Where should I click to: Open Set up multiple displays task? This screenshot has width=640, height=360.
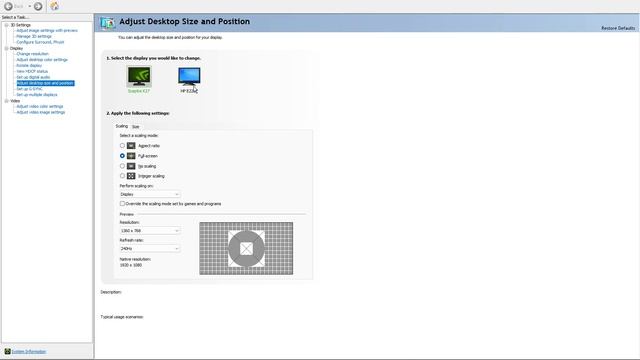[37, 95]
